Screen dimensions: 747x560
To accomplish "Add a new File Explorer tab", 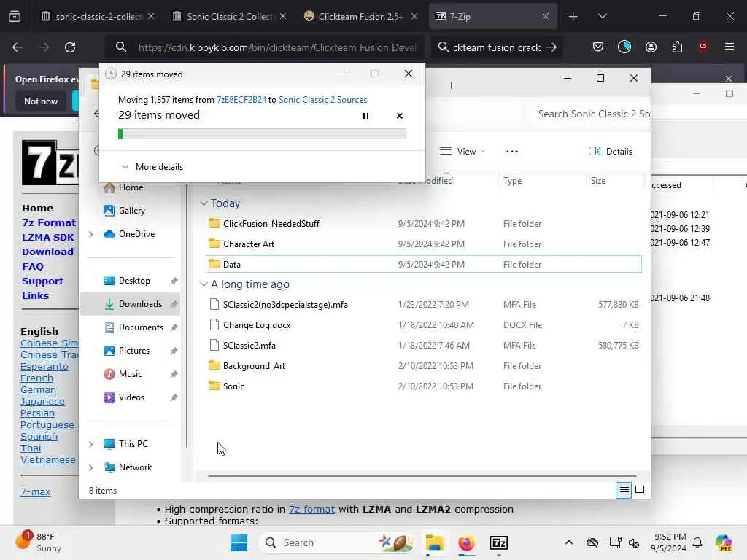I will [x=451, y=85].
